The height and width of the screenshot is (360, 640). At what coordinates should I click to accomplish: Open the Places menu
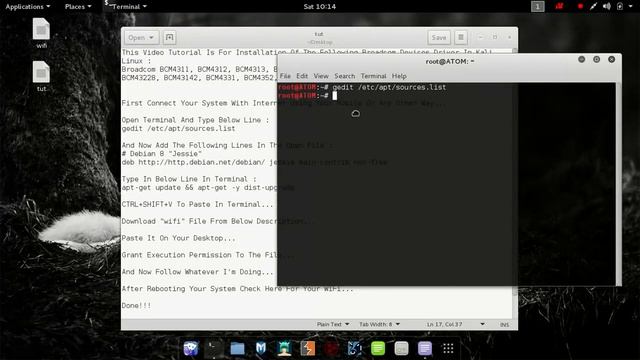(78, 7)
